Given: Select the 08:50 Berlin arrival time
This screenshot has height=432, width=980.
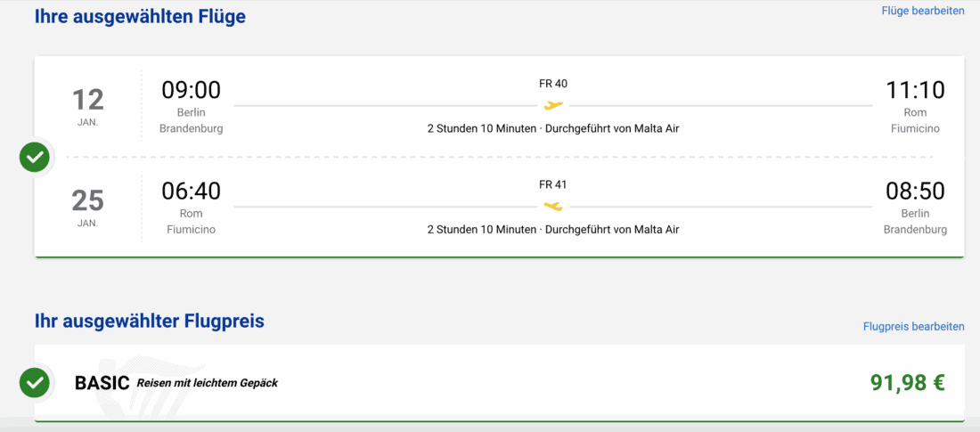Looking at the screenshot, I should (915, 192).
